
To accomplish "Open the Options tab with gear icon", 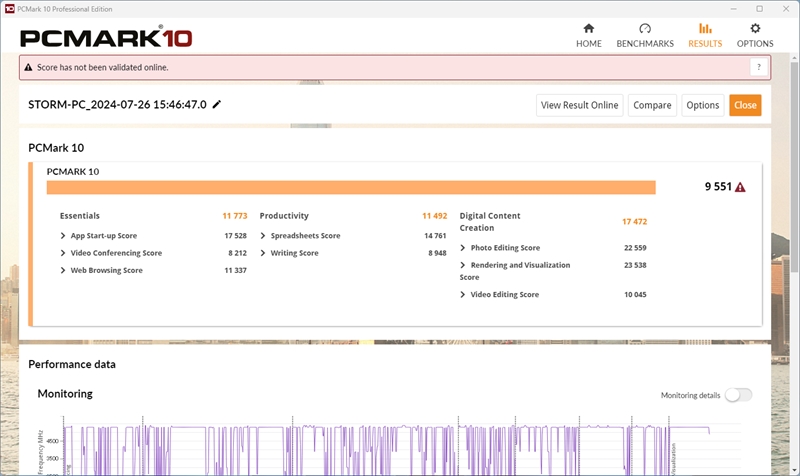I will 755,36.
